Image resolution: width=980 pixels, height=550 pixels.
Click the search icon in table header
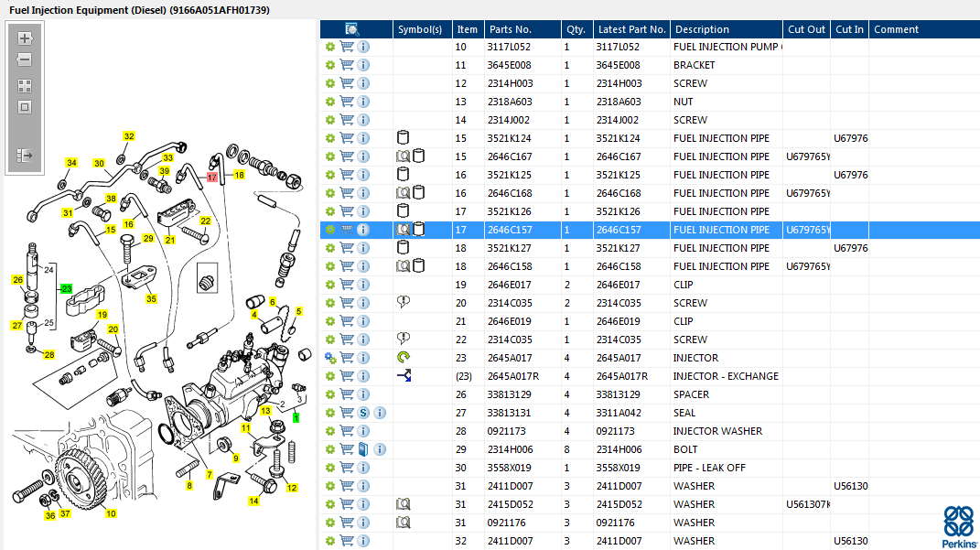(x=352, y=29)
